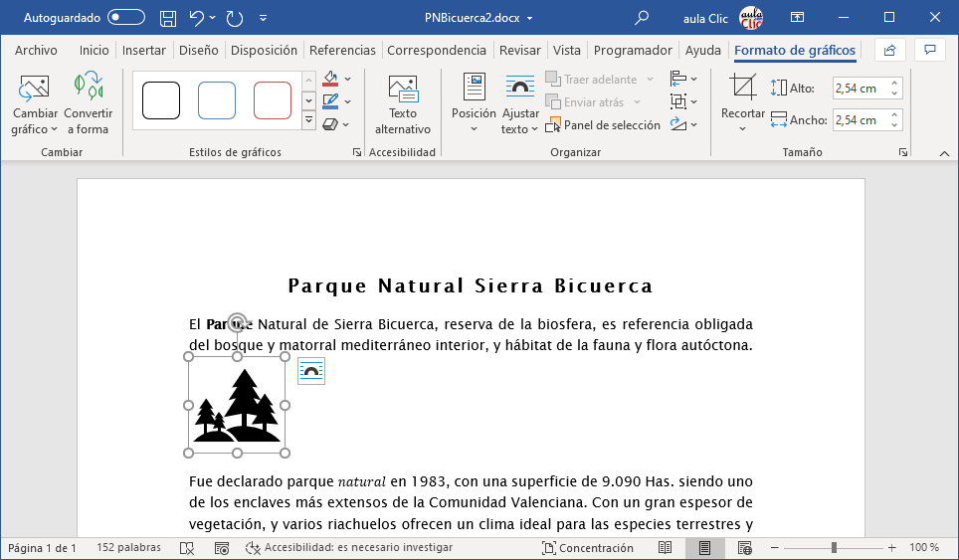This screenshot has width=959, height=560.
Task: Open Cambiar gráfico tool
Action: [35, 105]
